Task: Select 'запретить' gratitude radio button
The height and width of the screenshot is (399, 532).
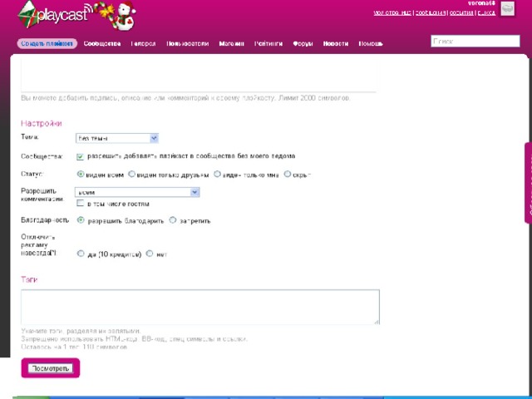Action: pos(173,220)
